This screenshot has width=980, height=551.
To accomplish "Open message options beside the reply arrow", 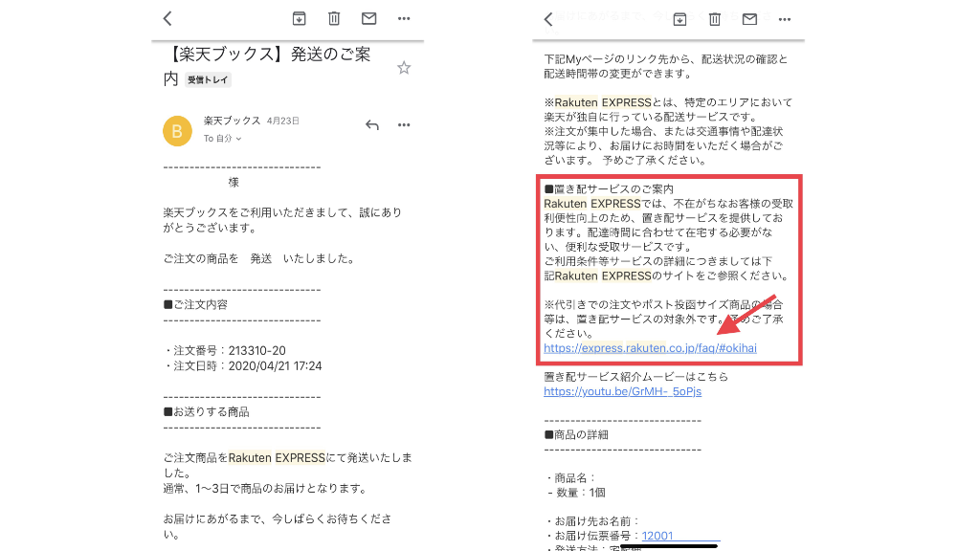I will pos(404,125).
